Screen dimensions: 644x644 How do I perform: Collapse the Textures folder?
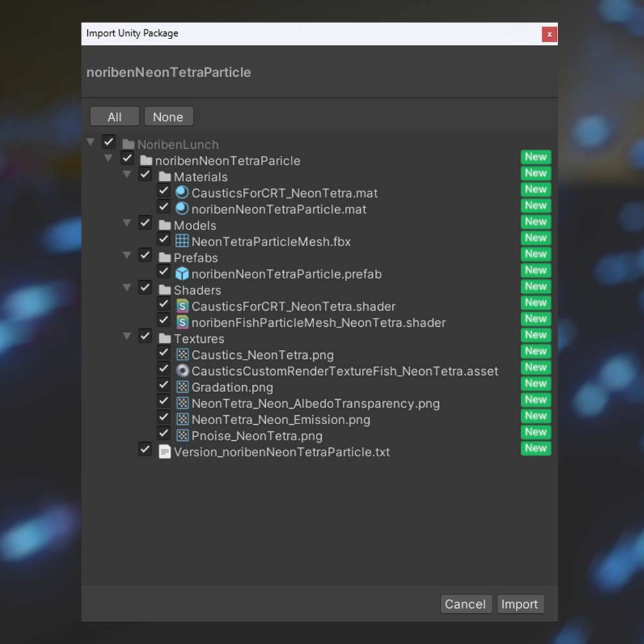(x=127, y=336)
